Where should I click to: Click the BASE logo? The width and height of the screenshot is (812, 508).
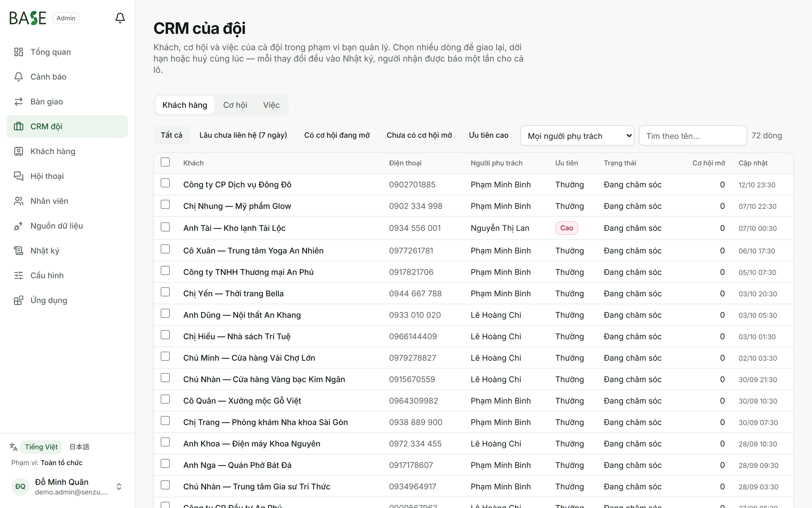(x=28, y=18)
